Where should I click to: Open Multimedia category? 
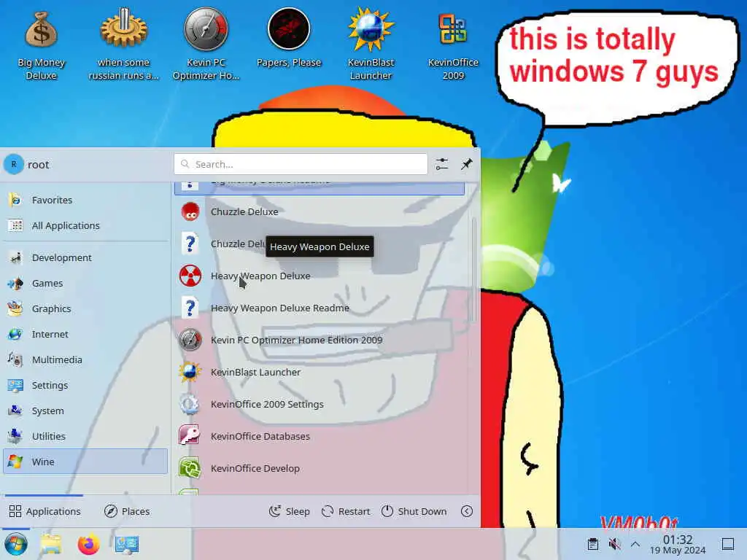pyautogui.click(x=86, y=360)
